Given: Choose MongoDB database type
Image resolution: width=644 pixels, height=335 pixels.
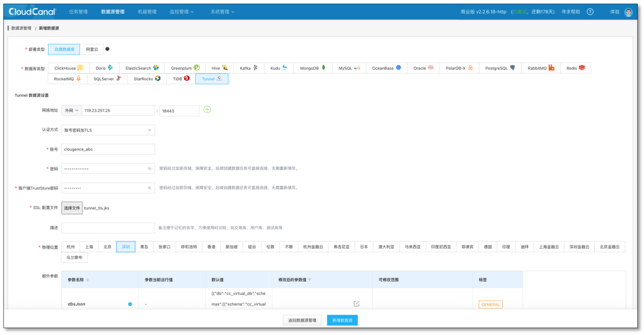Looking at the screenshot, I should [313, 68].
